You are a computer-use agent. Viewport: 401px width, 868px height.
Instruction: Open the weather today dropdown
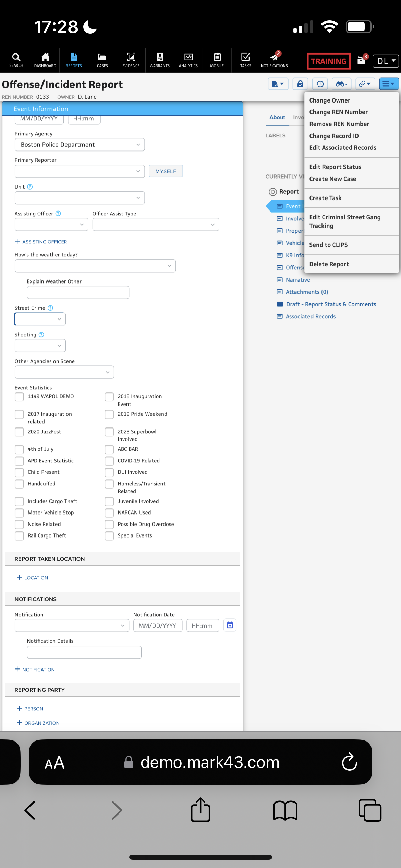(95, 266)
